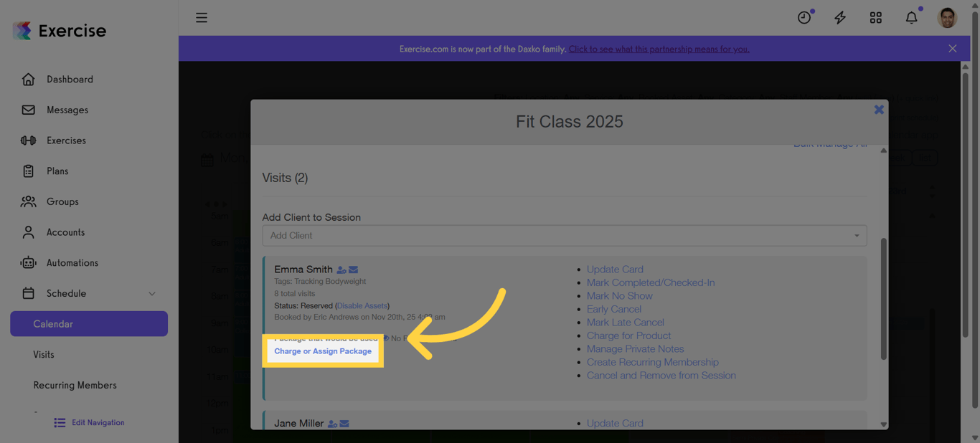Viewport: 980px width, 443px height.
Task: Click Jane Miller's email envelope icon
Action: tap(344, 424)
